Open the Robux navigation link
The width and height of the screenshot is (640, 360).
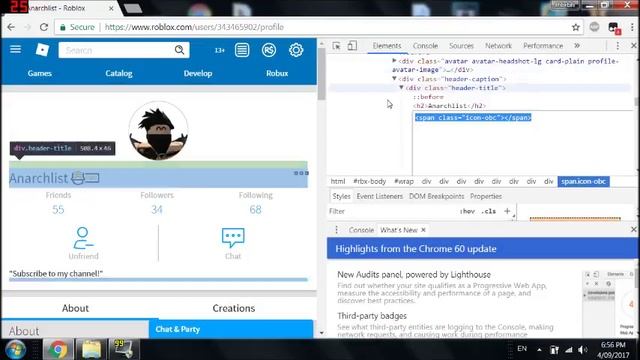pos(277,73)
